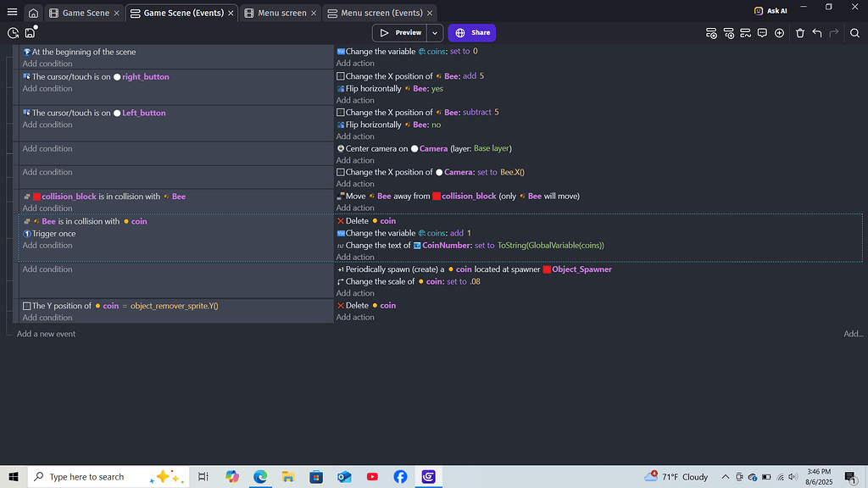
Task: Save the project using the save icon
Action: [x=30, y=32]
